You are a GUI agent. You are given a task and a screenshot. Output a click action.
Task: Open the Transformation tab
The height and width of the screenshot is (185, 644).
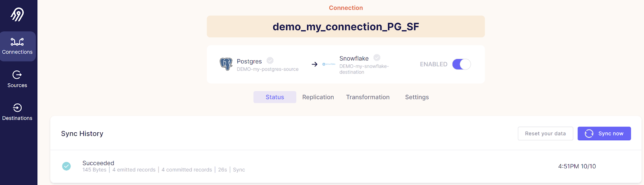367,97
